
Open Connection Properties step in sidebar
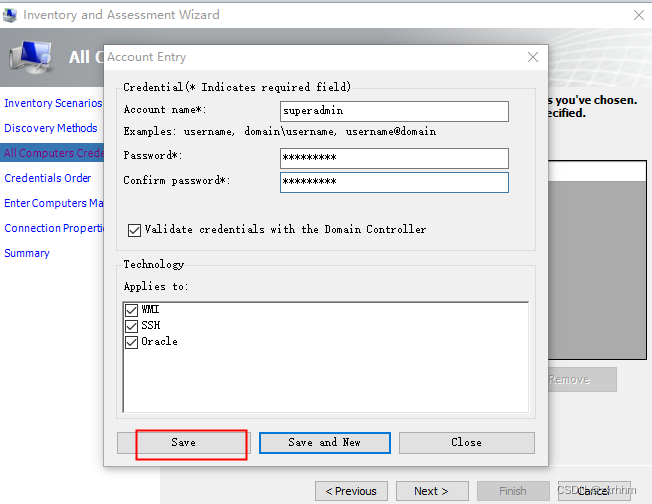54,228
